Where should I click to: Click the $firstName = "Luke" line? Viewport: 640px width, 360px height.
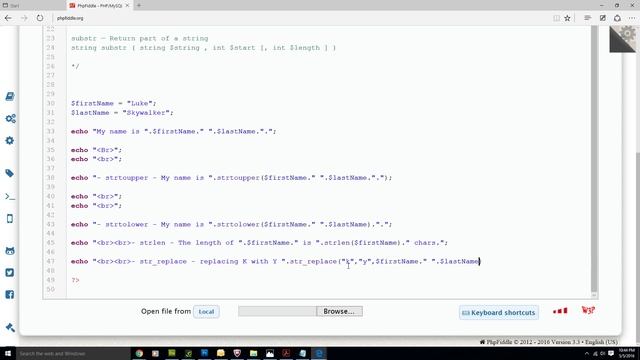(x=113, y=103)
